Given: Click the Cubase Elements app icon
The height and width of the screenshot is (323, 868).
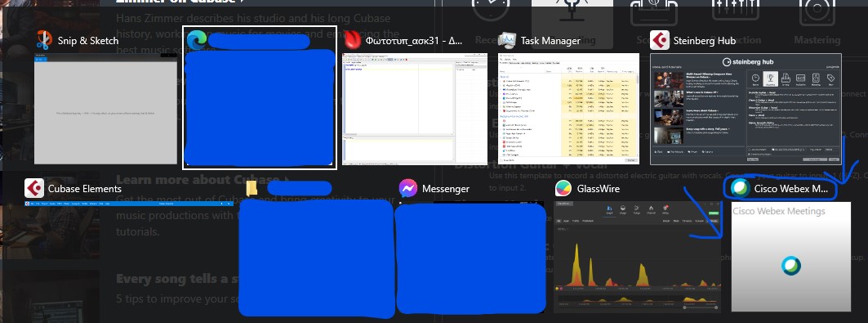Looking at the screenshot, I should (x=33, y=188).
